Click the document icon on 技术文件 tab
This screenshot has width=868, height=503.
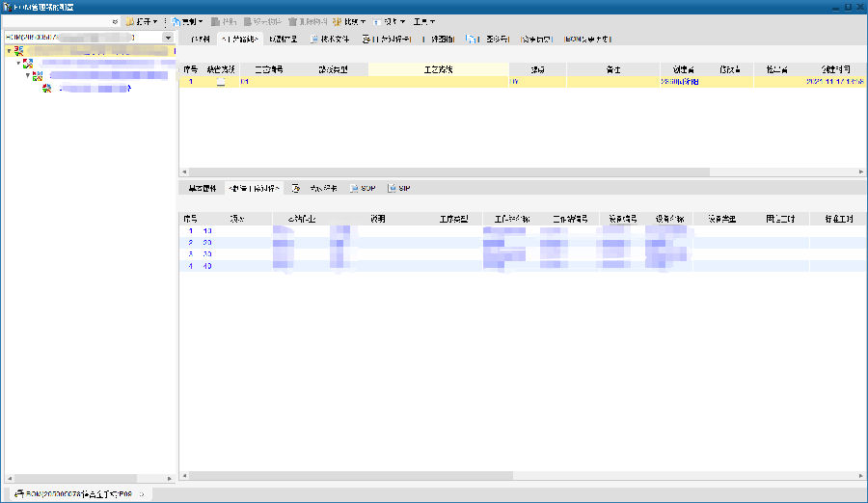tap(313, 39)
